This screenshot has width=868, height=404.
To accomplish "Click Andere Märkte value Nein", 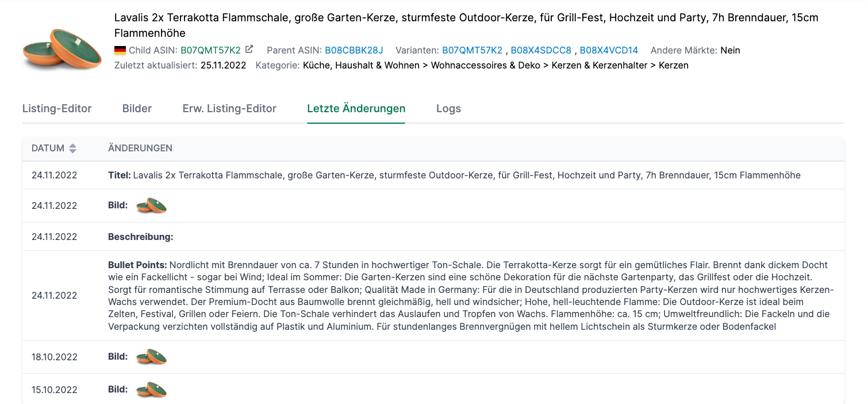I will click(x=730, y=51).
